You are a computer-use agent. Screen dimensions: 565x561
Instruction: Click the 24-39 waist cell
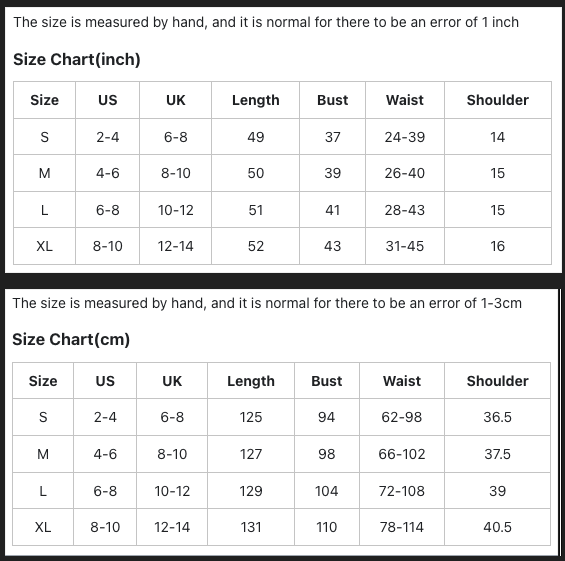coord(405,137)
